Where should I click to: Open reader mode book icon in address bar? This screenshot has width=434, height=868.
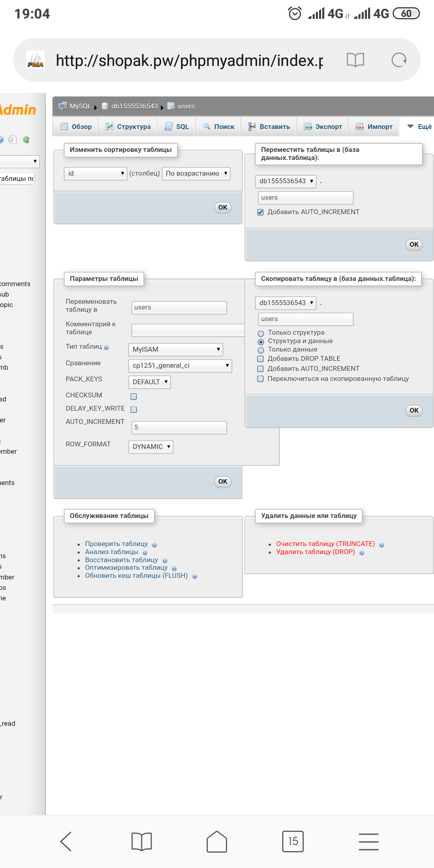tap(355, 60)
